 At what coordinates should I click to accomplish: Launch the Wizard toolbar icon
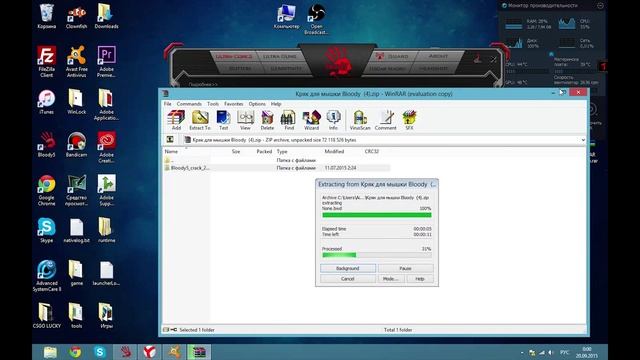pos(311,120)
